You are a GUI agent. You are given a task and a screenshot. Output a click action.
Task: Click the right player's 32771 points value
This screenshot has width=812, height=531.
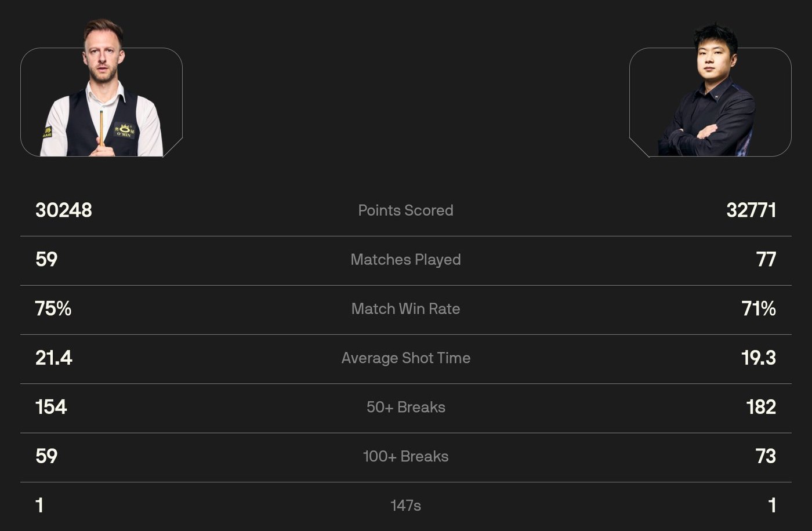click(751, 210)
